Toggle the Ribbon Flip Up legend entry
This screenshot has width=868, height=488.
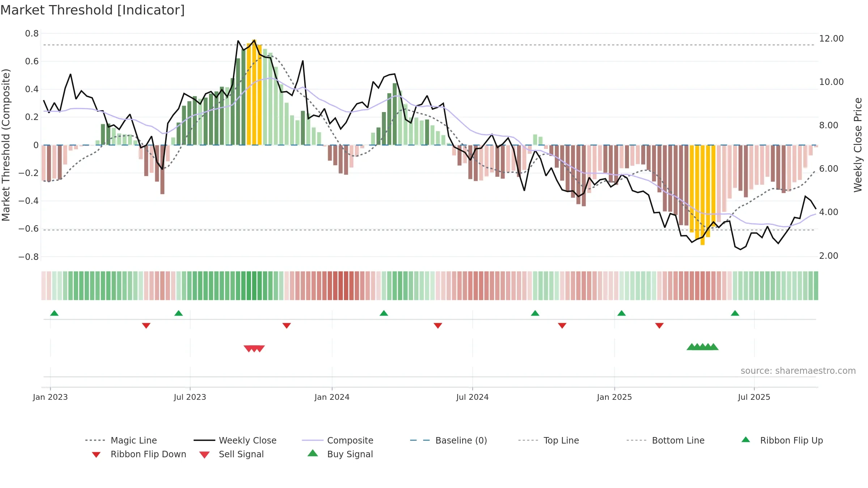pos(782,440)
